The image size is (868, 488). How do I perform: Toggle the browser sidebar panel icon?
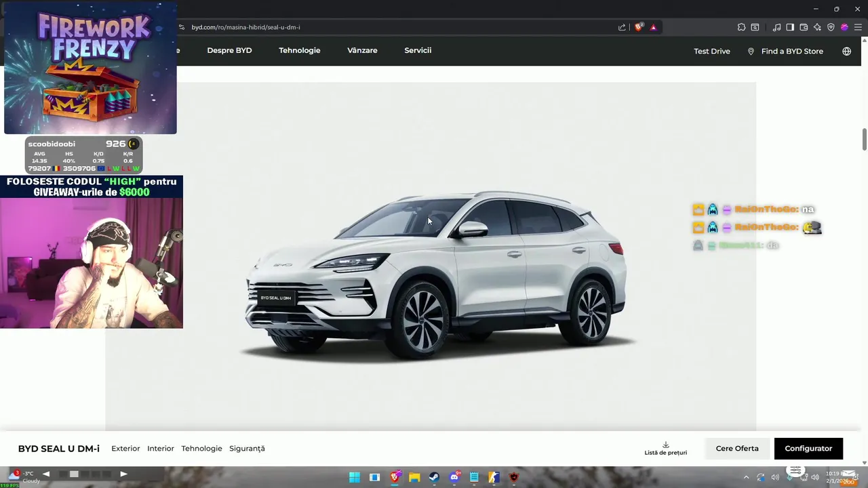coord(790,27)
